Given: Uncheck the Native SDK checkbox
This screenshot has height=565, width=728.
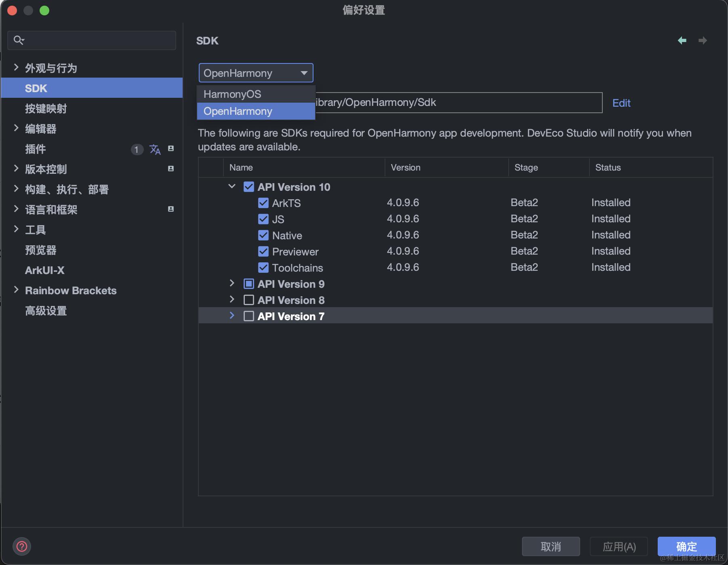Looking at the screenshot, I should tap(263, 235).
